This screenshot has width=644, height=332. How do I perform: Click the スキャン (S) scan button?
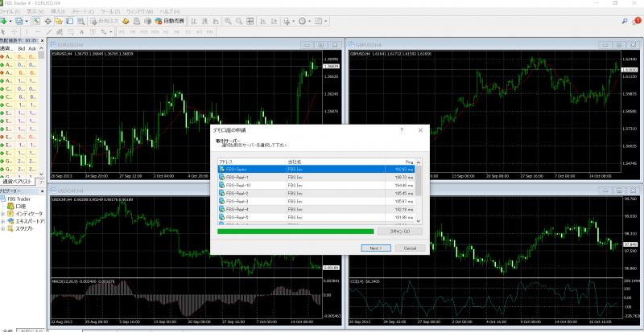pyautogui.click(x=399, y=232)
